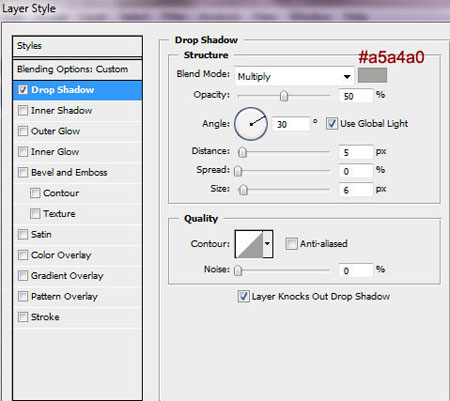This screenshot has width=450, height=401.
Task: Click the Noise value field
Action: click(356, 270)
